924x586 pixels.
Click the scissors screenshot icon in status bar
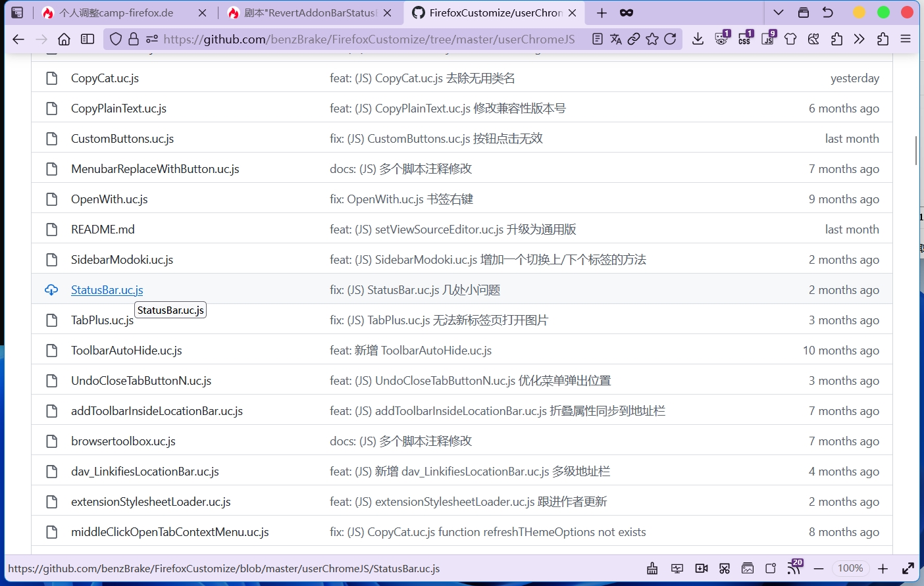click(725, 568)
